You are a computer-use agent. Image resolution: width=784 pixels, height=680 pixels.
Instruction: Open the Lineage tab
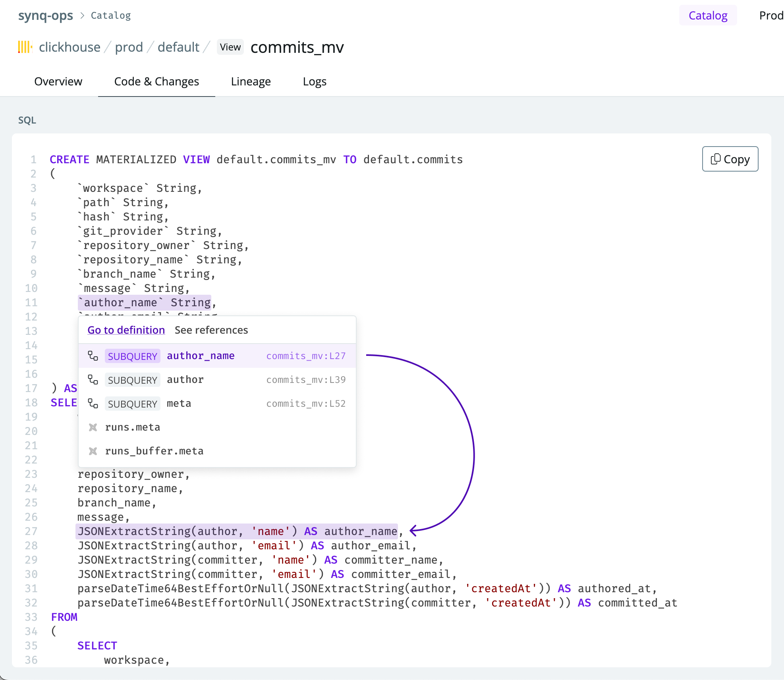251,81
